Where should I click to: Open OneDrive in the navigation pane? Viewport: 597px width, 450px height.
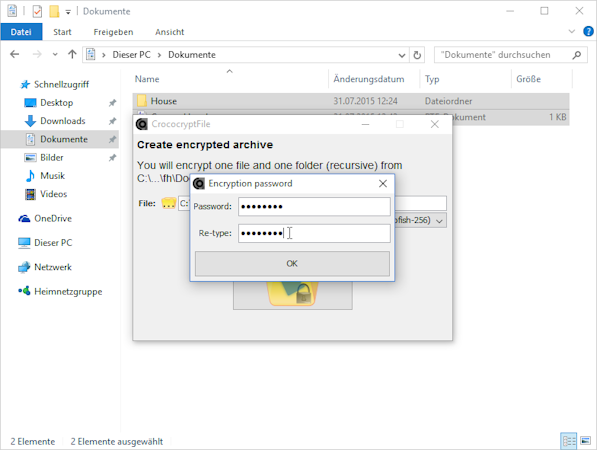coord(53,219)
